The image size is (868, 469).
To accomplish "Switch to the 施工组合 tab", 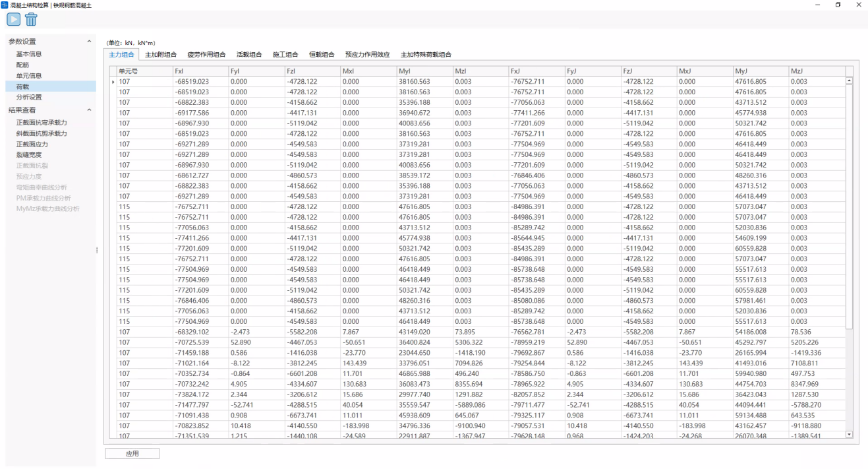I will 285,55.
